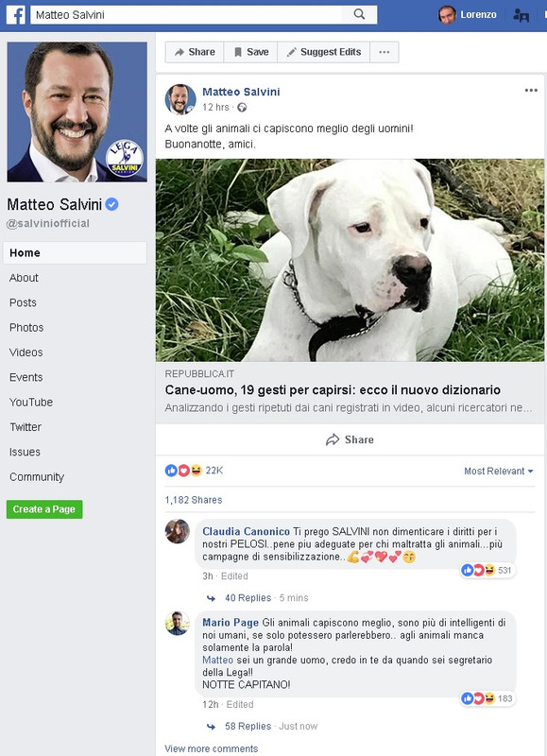Click the Facebook logo icon

point(16,15)
